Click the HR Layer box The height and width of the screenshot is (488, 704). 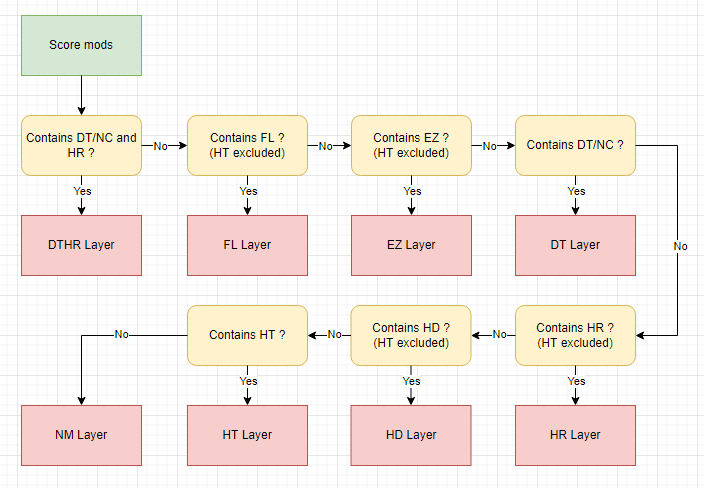point(575,435)
